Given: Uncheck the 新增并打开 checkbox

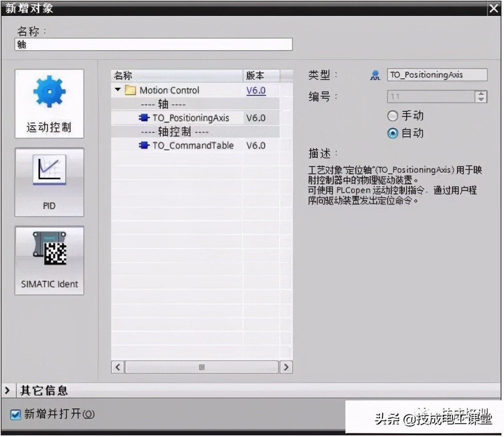Looking at the screenshot, I should click(16, 414).
